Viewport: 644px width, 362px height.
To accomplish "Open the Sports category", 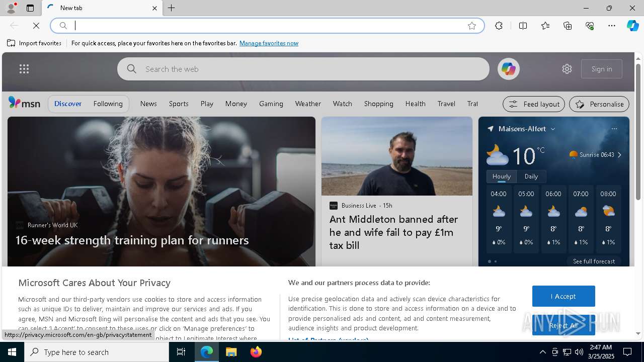I will coord(179,104).
